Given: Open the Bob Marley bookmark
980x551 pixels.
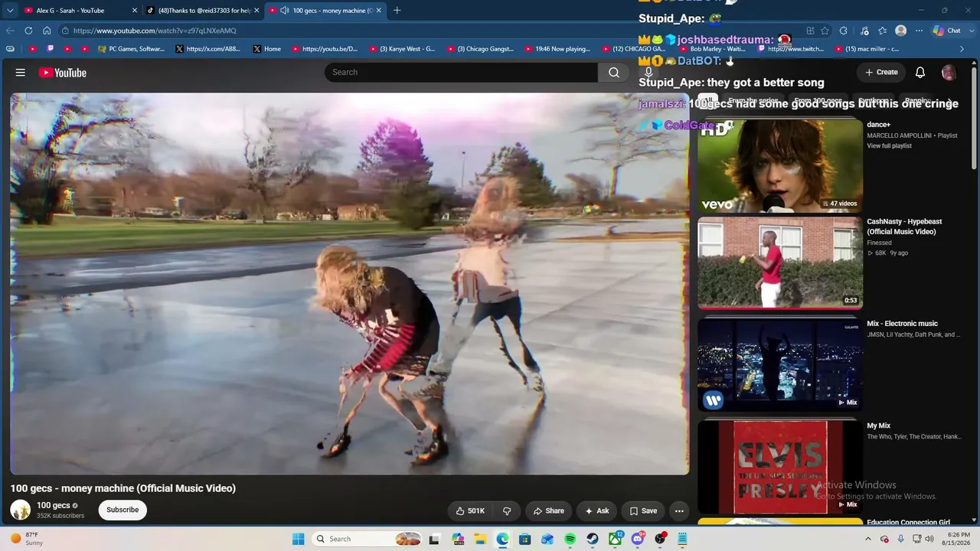Looking at the screenshot, I should point(712,49).
